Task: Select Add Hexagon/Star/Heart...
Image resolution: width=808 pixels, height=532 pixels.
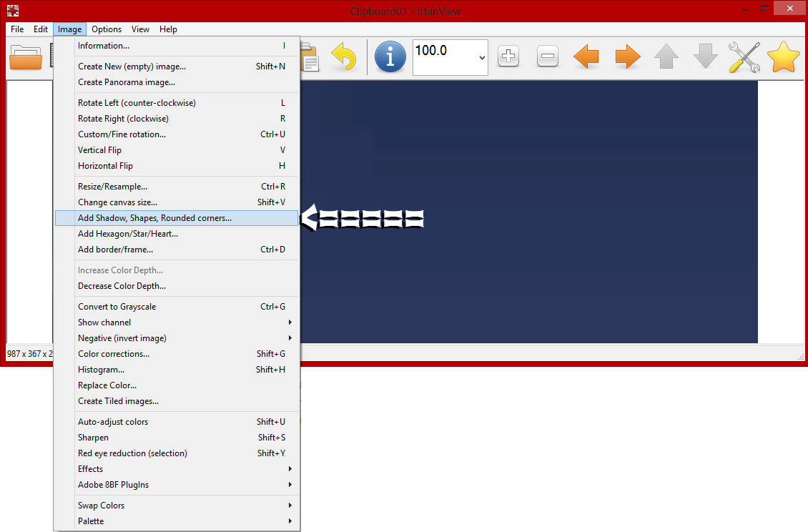Action: tap(177, 234)
